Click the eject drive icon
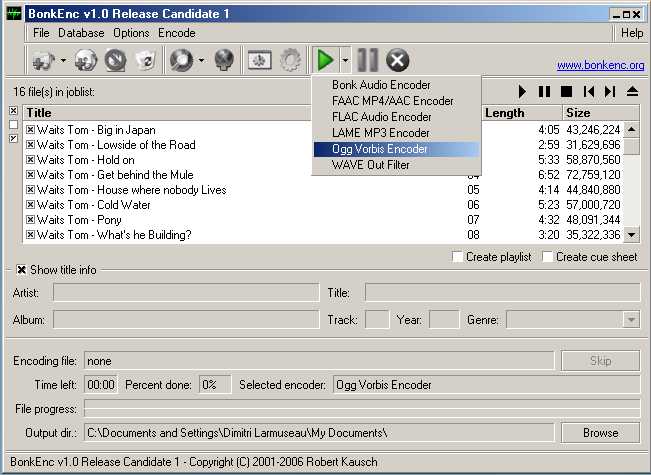The width and height of the screenshot is (651, 475). (632, 91)
